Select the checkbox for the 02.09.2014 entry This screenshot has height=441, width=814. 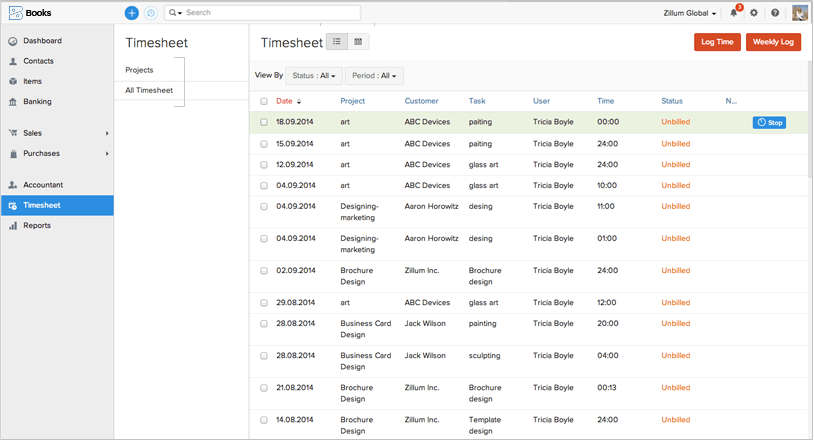click(264, 271)
